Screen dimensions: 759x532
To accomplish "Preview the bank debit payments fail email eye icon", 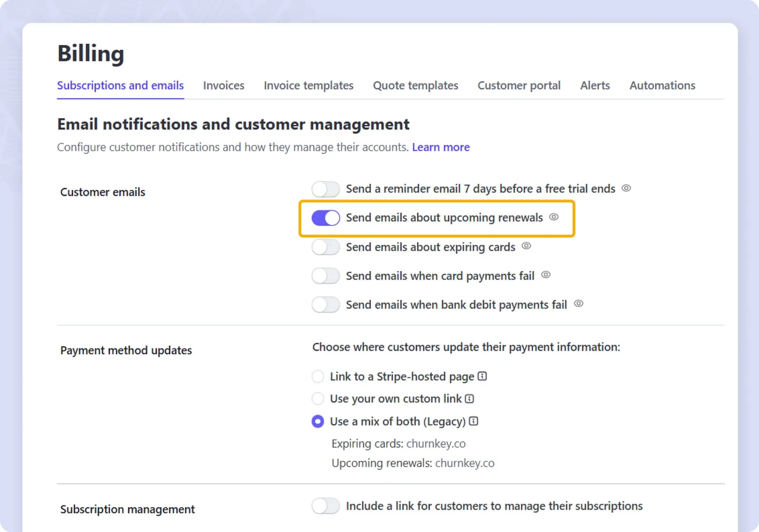I will pos(578,304).
